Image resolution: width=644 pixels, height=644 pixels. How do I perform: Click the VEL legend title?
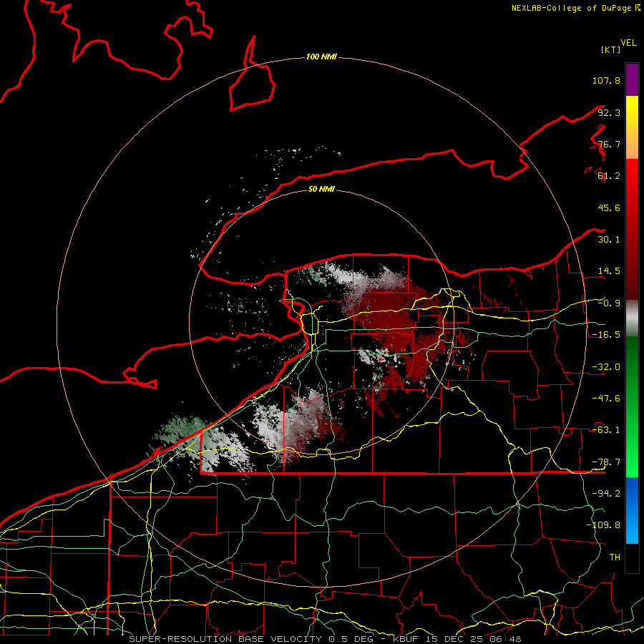coord(628,43)
